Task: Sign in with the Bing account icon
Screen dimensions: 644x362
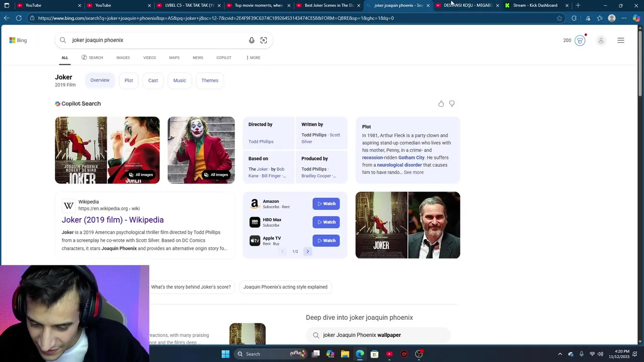Action: [601, 40]
